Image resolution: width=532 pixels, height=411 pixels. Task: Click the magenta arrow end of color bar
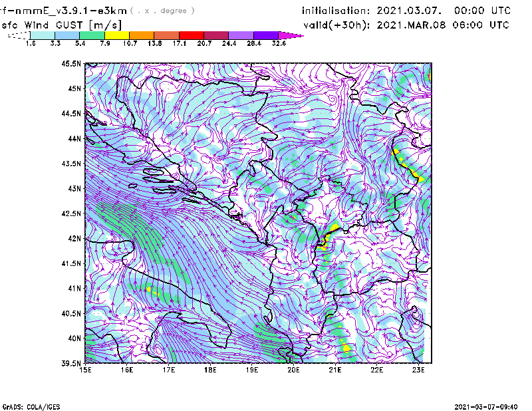click(x=291, y=35)
